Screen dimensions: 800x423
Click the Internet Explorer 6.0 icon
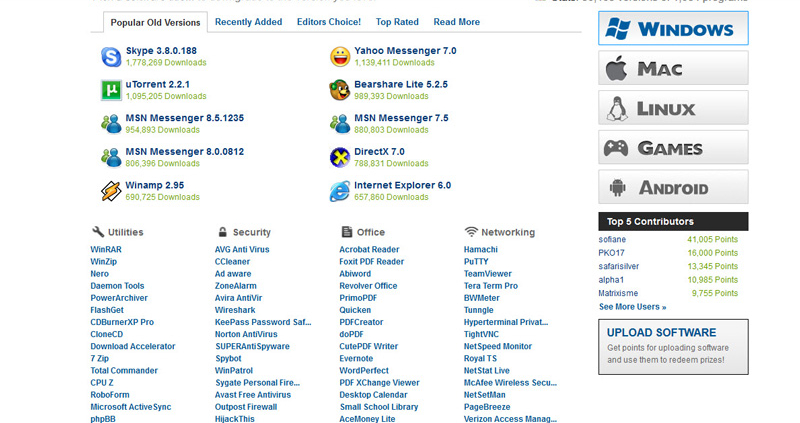[x=340, y=191]
